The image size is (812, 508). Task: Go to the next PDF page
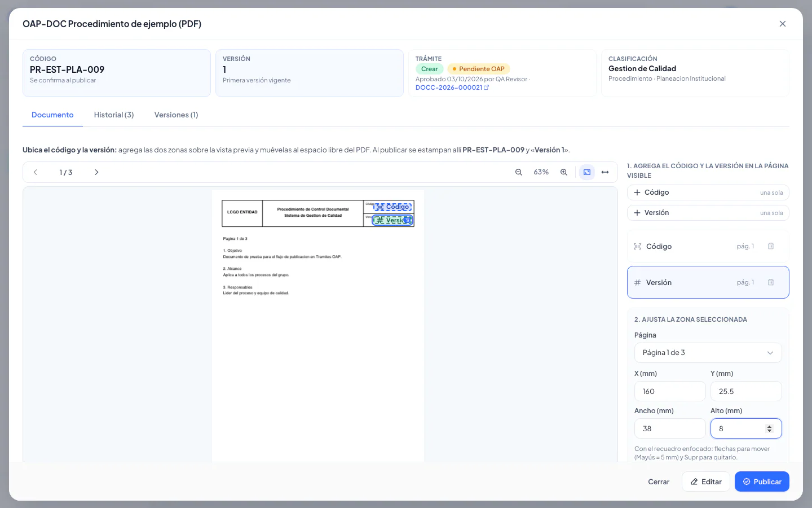(96, 172)
